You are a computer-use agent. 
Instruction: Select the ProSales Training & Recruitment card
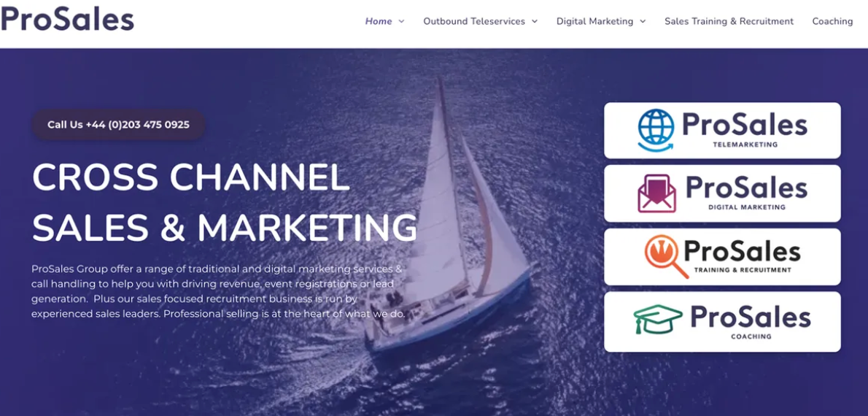click(x=722, y=256)
